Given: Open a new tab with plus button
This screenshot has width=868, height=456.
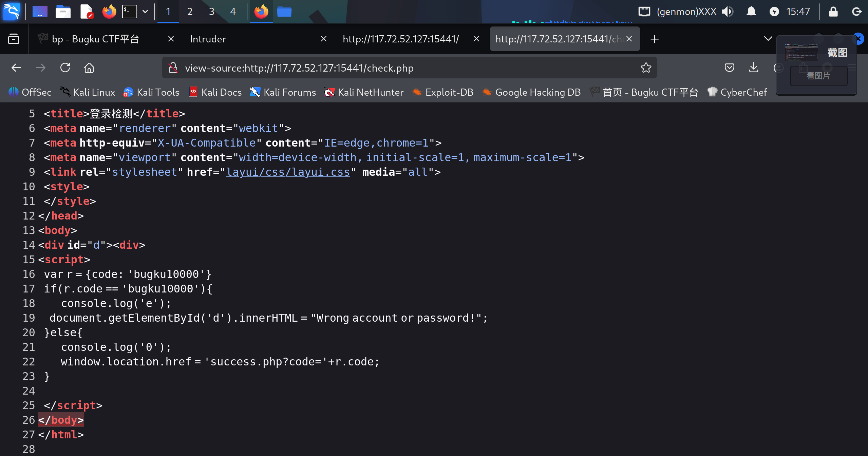Looking at the screenshot, I should pyautogui.click(x=655, y=39).
